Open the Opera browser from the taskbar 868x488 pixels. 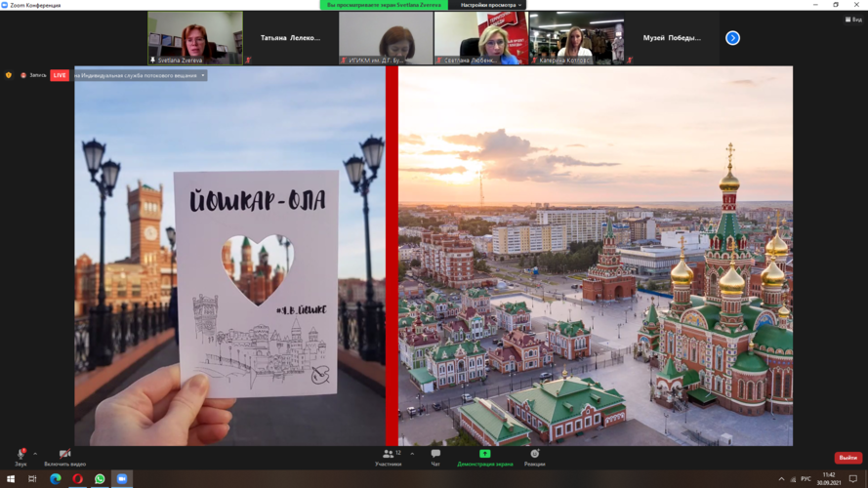[78, 479]
